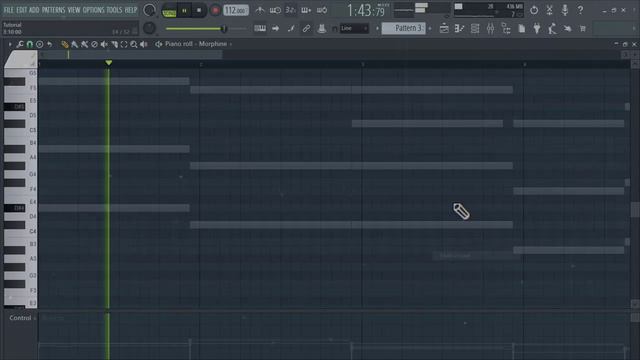Show the Piano roll window icon
This screenshot has height=360, width=640.
point(459,28)
